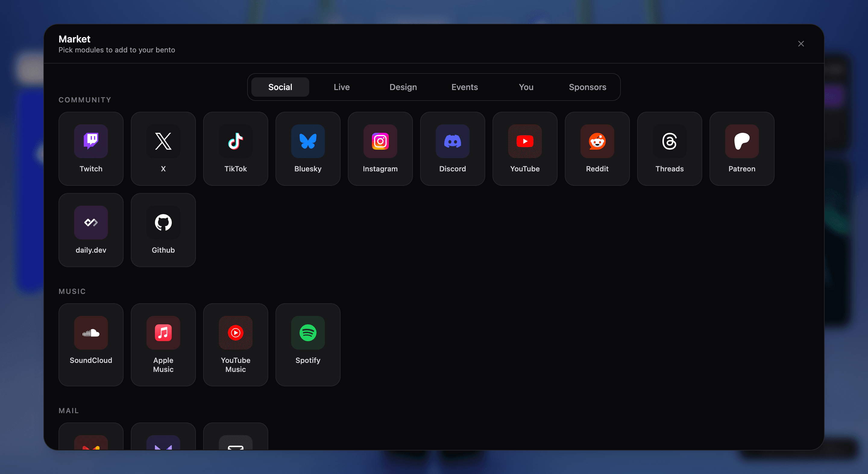Add the Apple Music module
This screenshot has width=868, height=474.
click(163, 345)
